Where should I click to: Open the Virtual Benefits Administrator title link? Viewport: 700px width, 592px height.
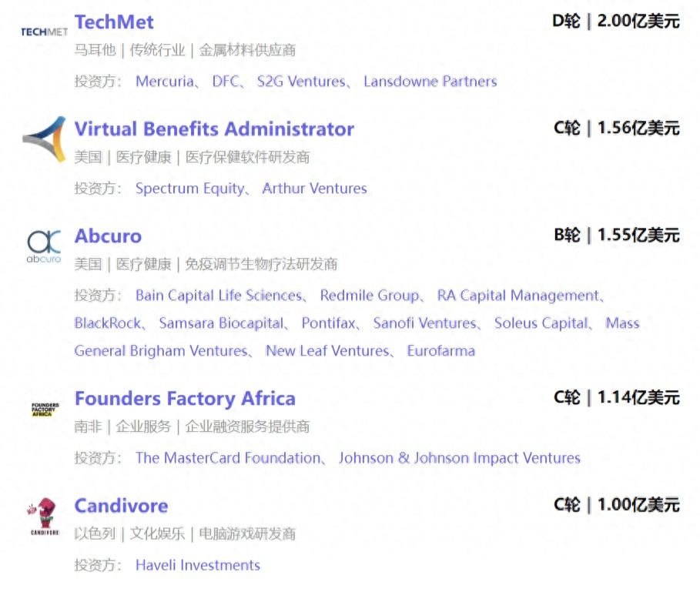tap(214, 129)
